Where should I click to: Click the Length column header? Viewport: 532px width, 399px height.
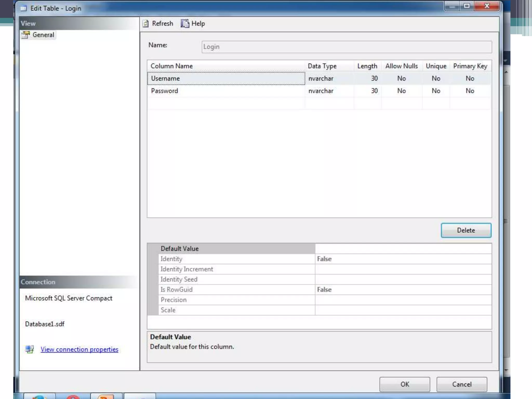click(x=367, y=66)
